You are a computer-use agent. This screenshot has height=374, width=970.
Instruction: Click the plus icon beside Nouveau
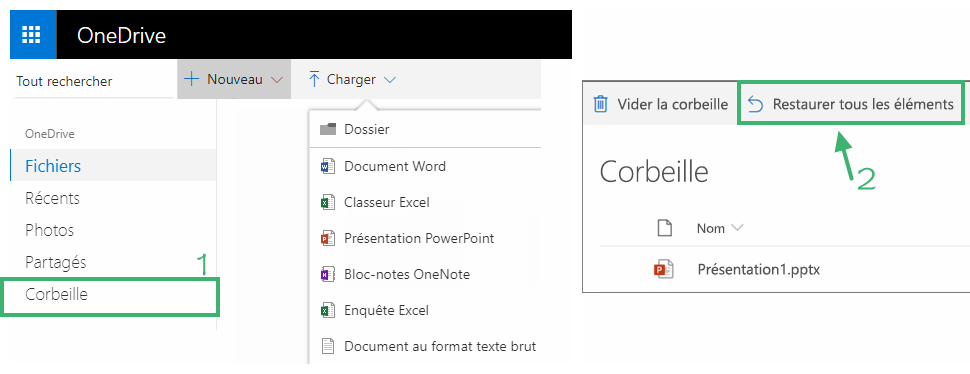pos(192,79)
